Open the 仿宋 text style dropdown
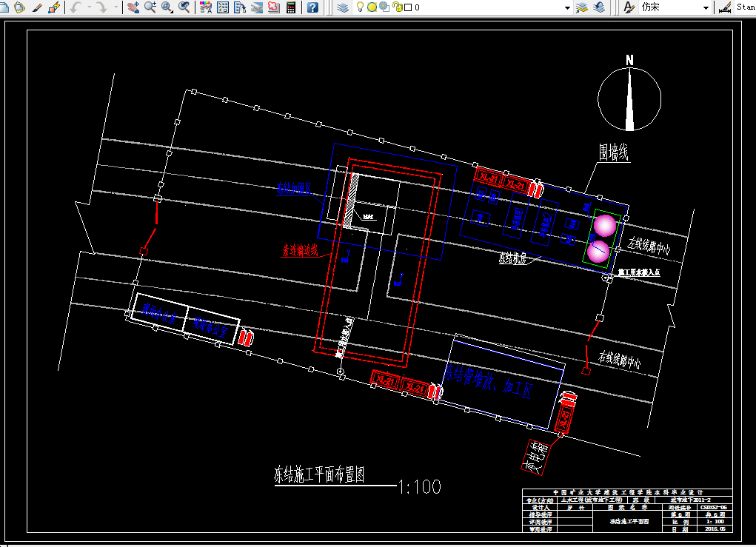 pyautogui.click(x=706, y=7)
